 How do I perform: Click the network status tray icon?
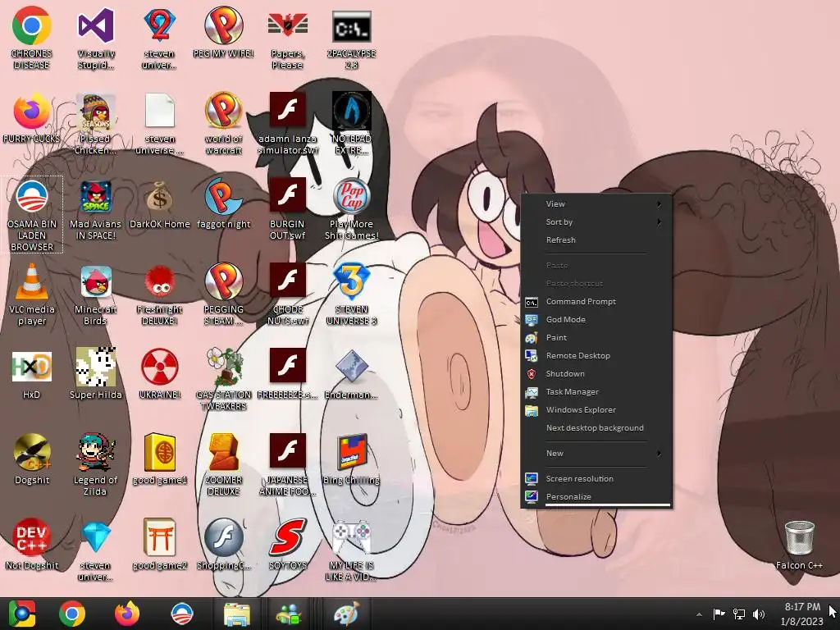tap(739, 614)
